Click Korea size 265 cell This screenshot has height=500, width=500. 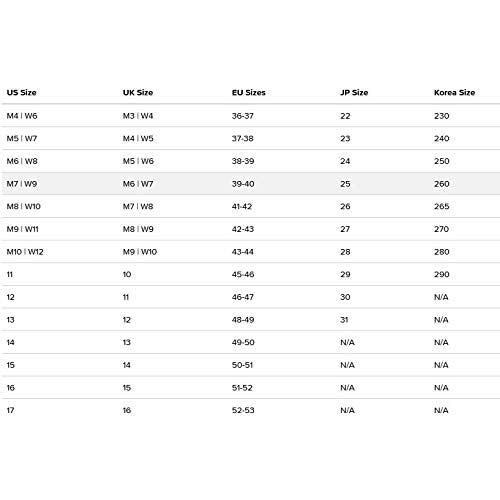(x=442, y=206)
